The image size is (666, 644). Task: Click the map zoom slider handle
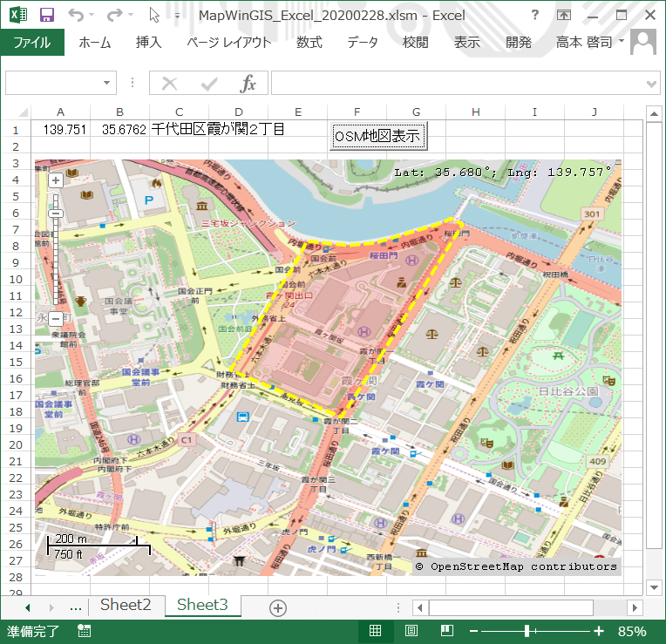56,214
